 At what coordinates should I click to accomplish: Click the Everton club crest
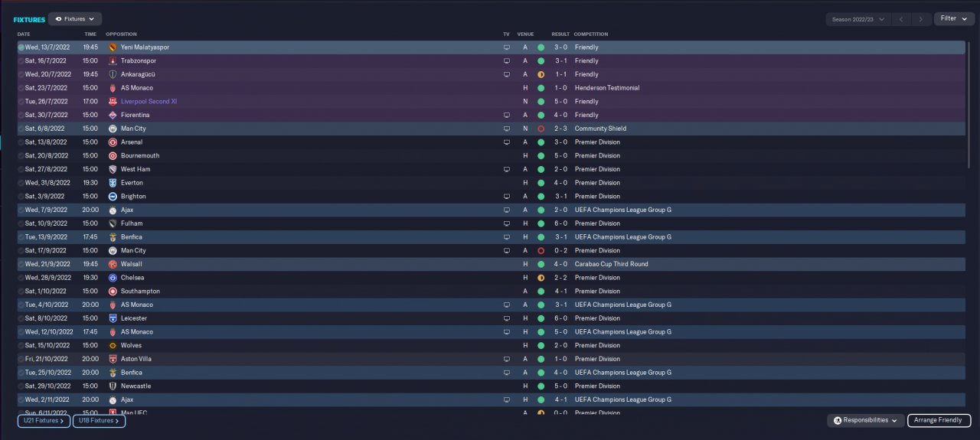(x=113, y=183)
